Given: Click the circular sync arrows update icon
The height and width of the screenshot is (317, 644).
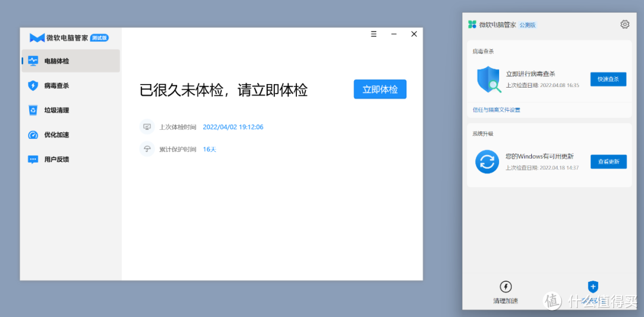Looking at the screenshot, I should pos(487,162).
